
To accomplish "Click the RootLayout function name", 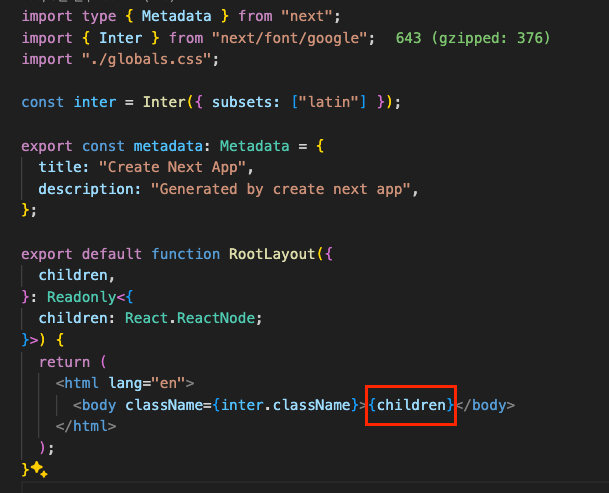I will pos(272,254).
